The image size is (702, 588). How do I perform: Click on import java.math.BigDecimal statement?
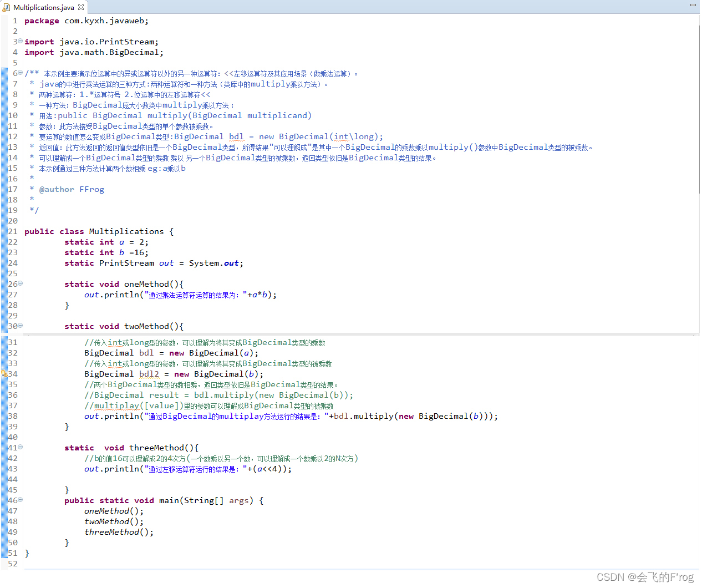tap(94, 52)
